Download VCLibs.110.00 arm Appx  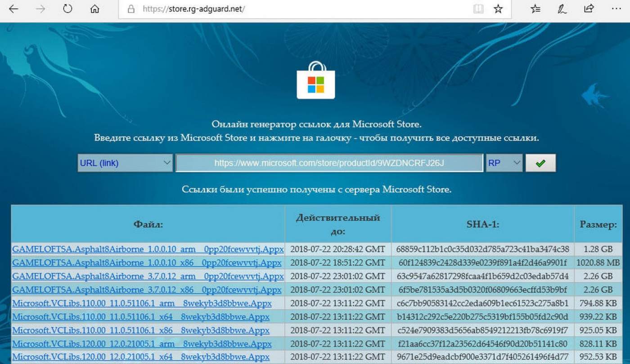(142, 303)
